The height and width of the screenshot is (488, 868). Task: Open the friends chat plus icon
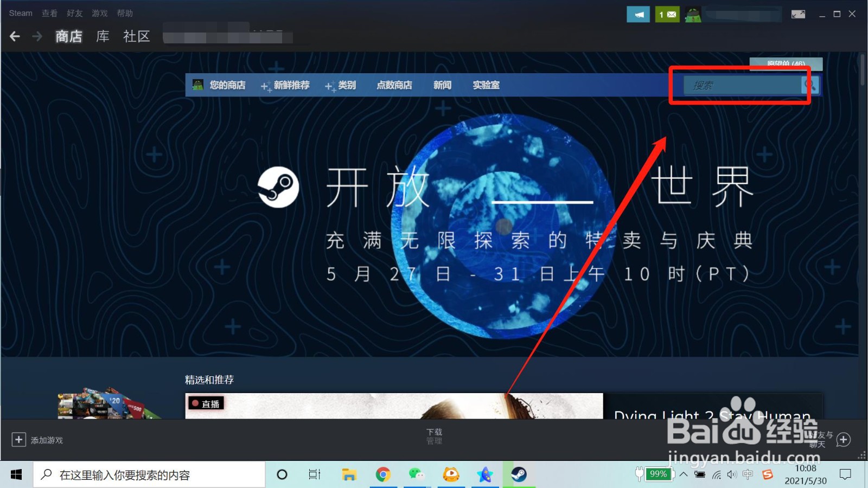click(x=843, y=440)
